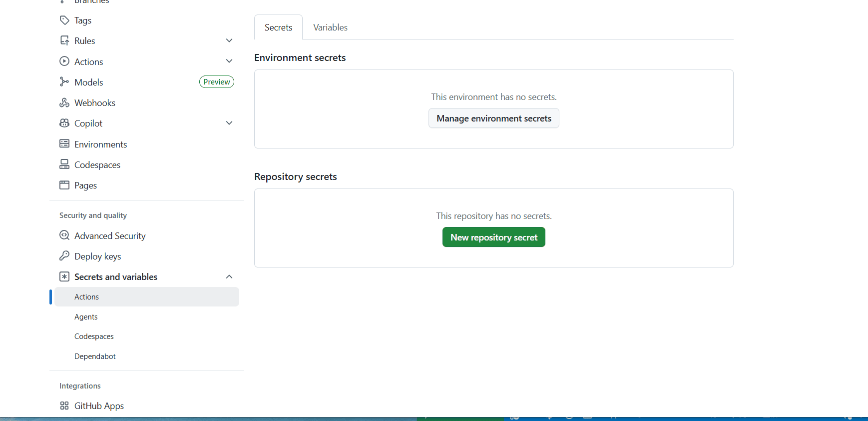This screenshot has height=421, width=868.
Task: Expand the Rules section chevron
Action: [229, 40]
